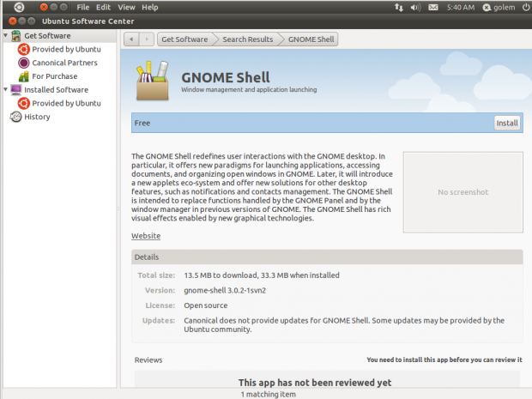Screen dimensions: 532x399
Task: Click the Details section header
Action: click(x=327, y=257)
